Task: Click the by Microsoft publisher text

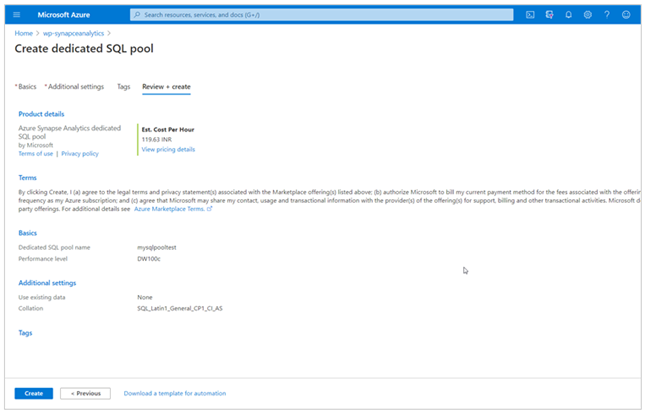Action: [36, 145]
